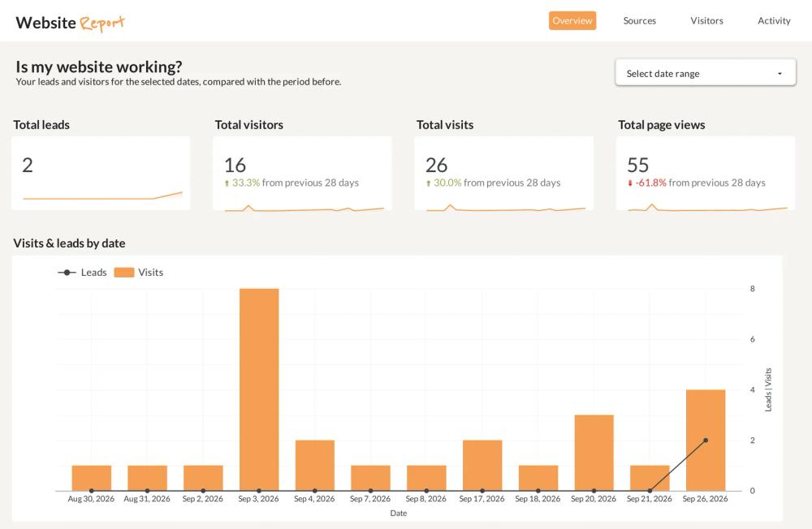Toggle the Visits legend entry
This screenshot has height=529, width=812.
tap(139, 273)
